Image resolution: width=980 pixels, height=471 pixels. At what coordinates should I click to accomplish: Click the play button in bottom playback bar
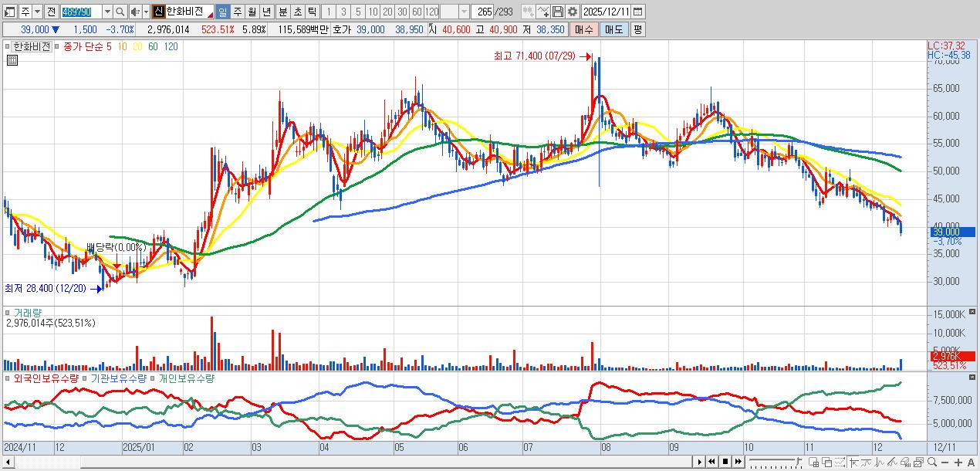pyautogui.click(x=699, y=462)
